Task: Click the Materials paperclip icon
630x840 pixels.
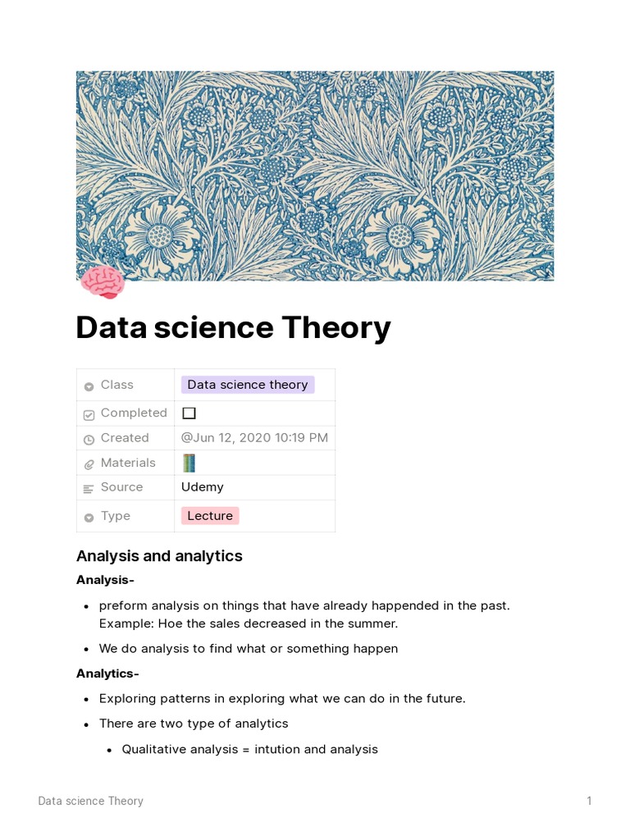Action: [89, 463]
